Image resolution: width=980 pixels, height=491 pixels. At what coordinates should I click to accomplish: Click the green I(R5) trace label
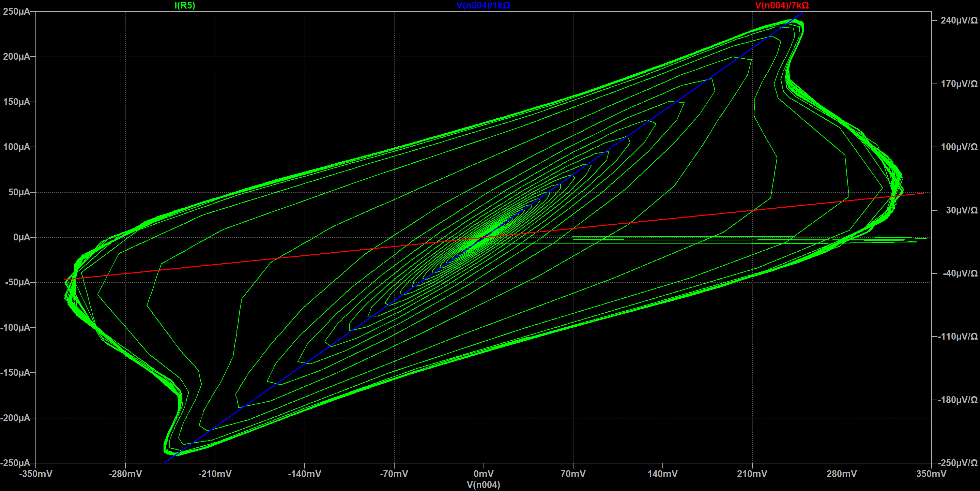pos(184,5)
